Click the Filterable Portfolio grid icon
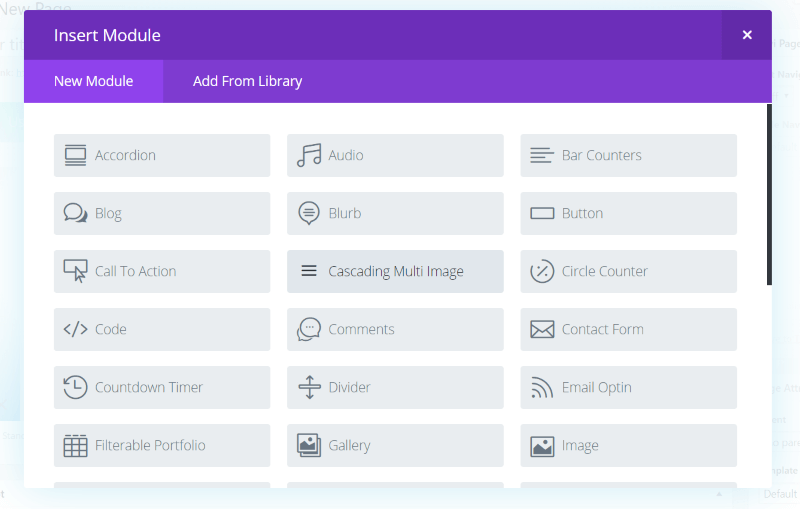 point(76,445)
